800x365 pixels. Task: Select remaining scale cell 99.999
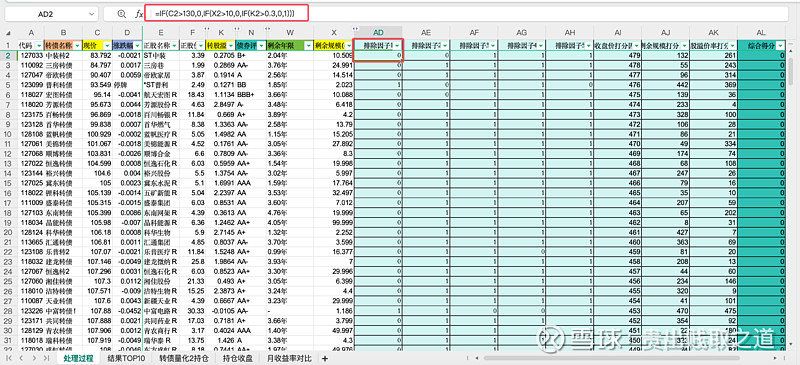pyautogui.click(x=334, y=223)
